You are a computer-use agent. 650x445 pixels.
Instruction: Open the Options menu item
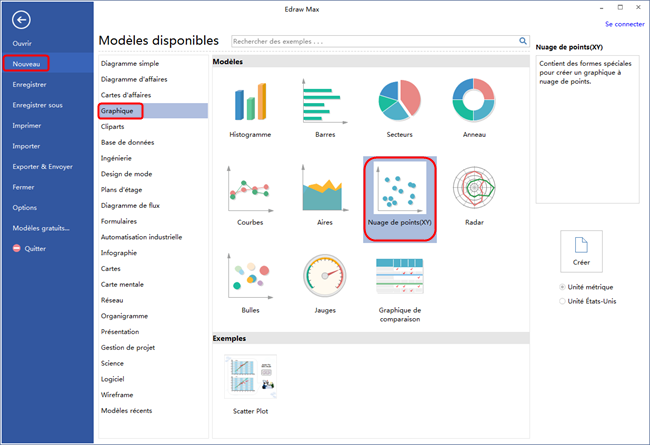tap(24, 207)
